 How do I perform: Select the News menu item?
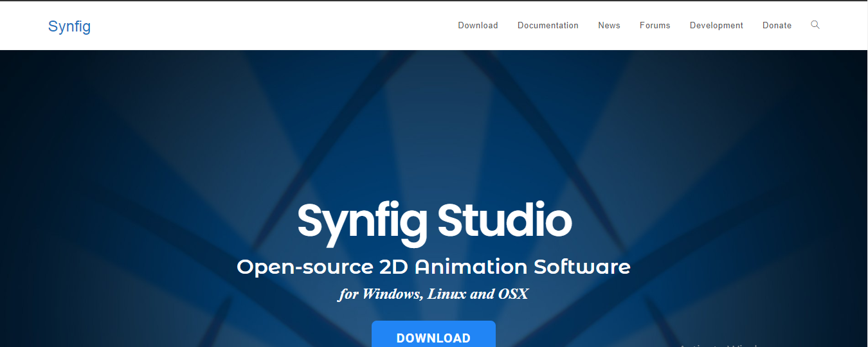(x=609, y=26)
